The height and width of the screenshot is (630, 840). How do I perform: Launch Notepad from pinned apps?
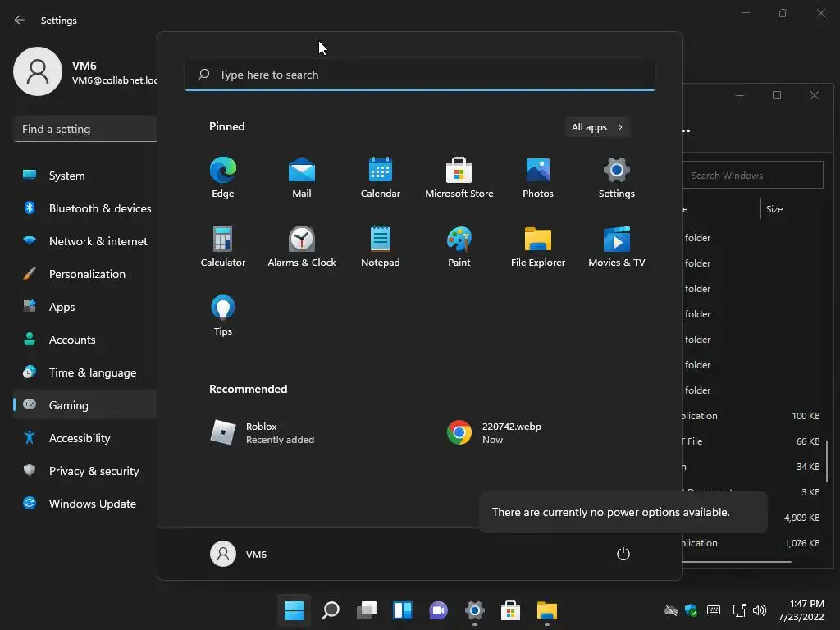(381, 246)
